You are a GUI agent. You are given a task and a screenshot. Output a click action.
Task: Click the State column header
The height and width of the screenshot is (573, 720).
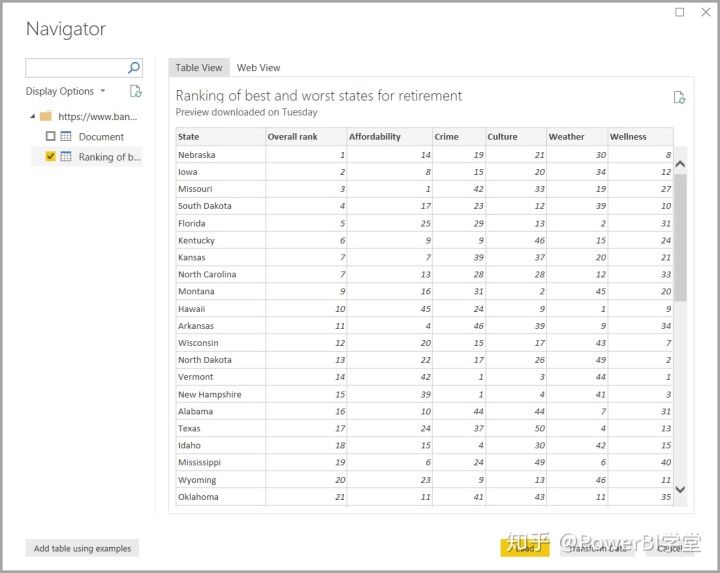220,136
